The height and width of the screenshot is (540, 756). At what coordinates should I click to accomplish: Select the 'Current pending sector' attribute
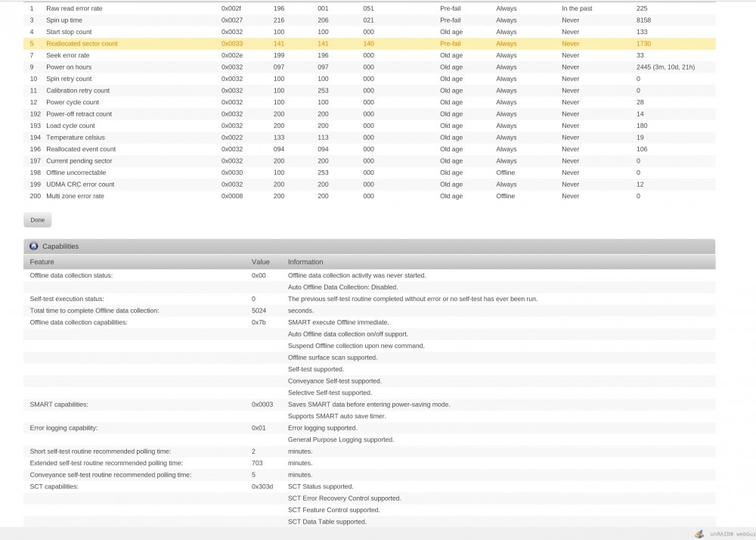point(79,161)
